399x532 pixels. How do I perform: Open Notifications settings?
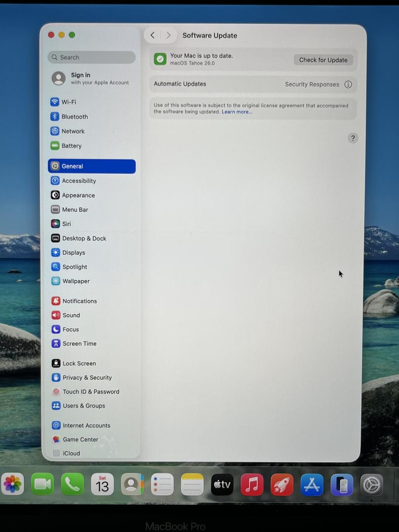tap(92, 301)
